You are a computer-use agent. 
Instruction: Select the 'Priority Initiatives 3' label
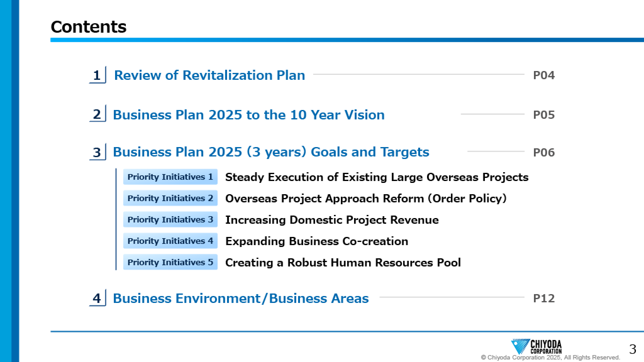tap(170, 219)
